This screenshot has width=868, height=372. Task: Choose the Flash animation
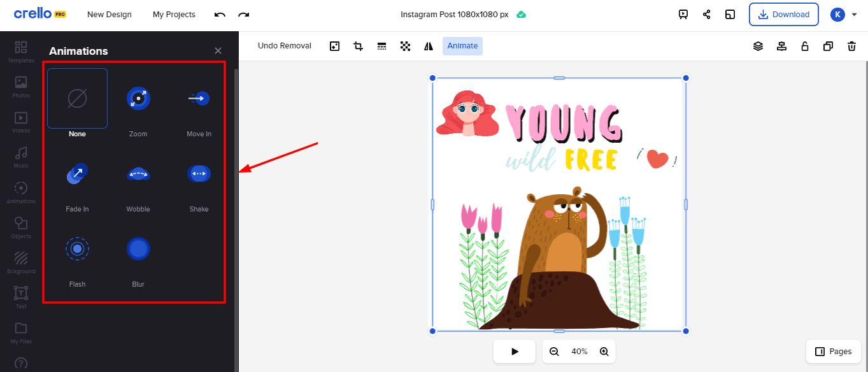coord(77,249)
